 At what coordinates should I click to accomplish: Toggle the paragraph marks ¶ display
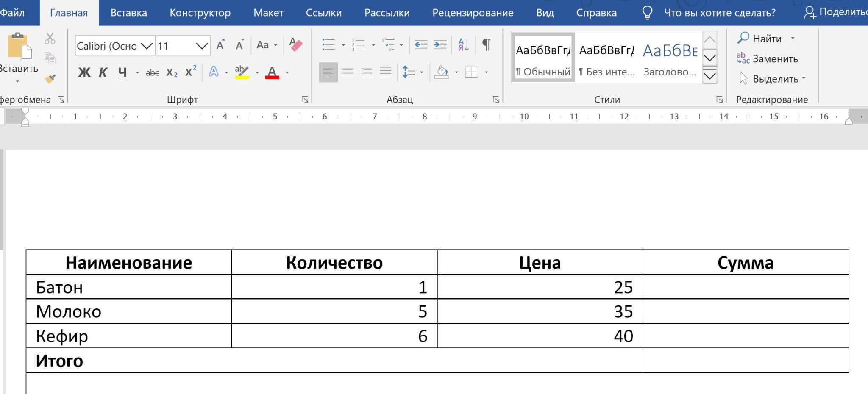click(487, 44)
